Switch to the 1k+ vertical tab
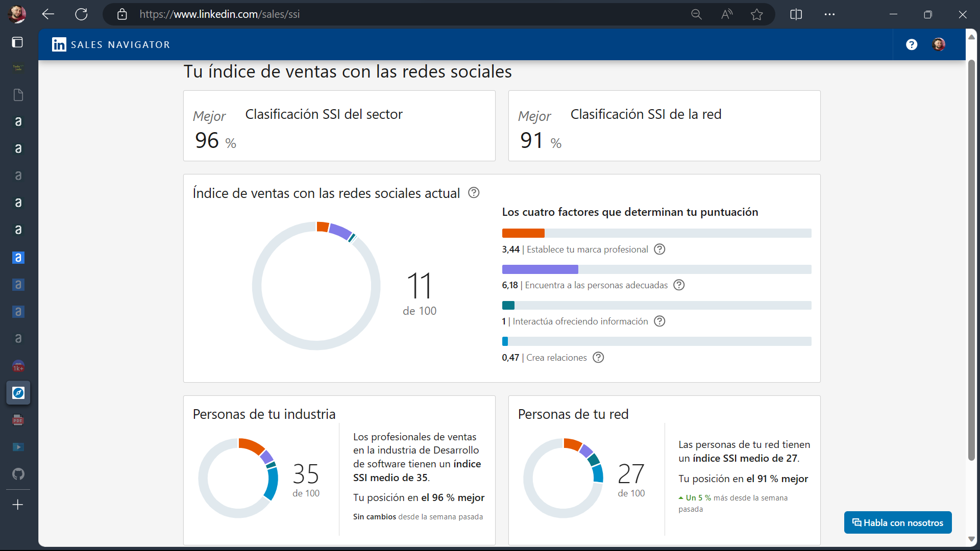 click(x=18, y=366)
